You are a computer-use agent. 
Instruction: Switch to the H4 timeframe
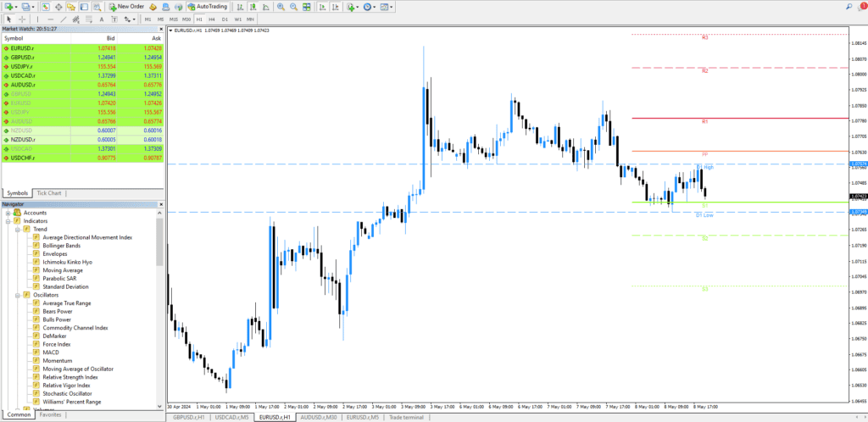[x=212, y=19]
